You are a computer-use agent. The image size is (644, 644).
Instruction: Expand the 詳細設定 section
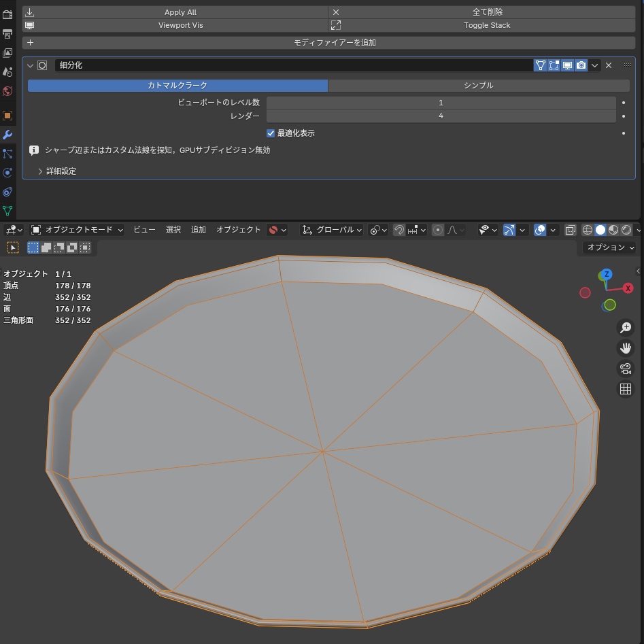(61, 171)
